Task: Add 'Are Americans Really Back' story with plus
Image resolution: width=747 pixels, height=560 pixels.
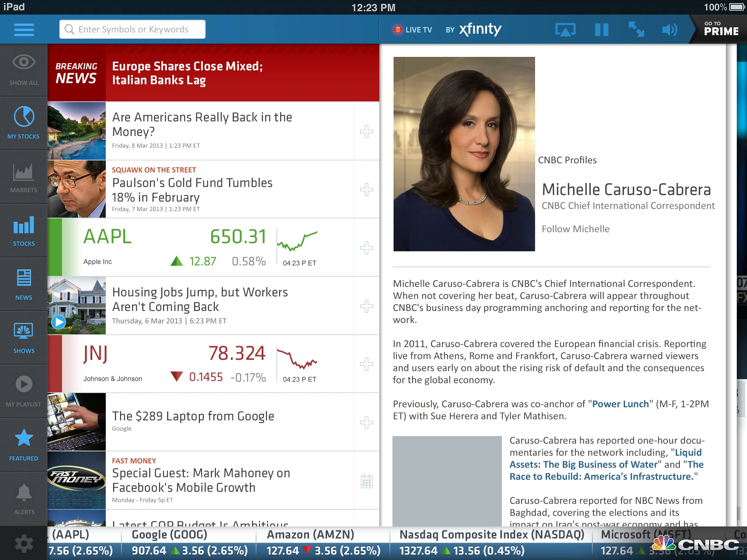Action: coord(367,131)
